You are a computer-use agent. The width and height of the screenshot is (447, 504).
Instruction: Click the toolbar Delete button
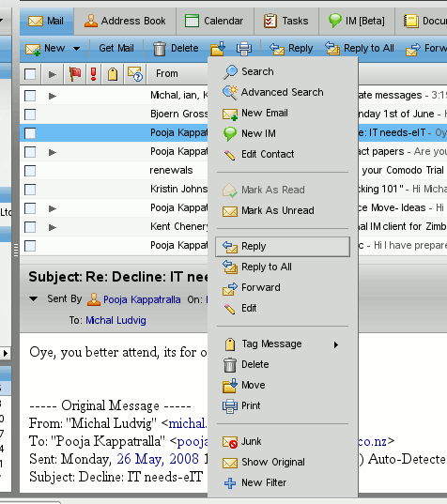tap(176, 49)
